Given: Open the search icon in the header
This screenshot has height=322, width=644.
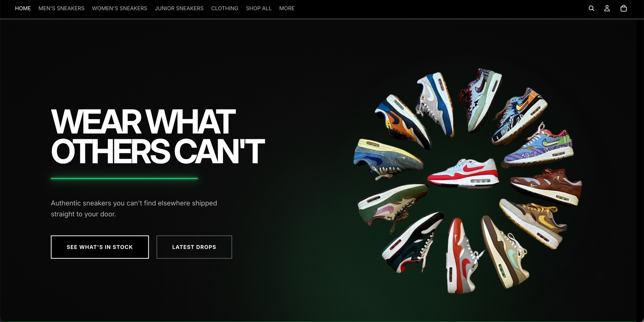Looking at the screenshot, I should pos(591,8).
